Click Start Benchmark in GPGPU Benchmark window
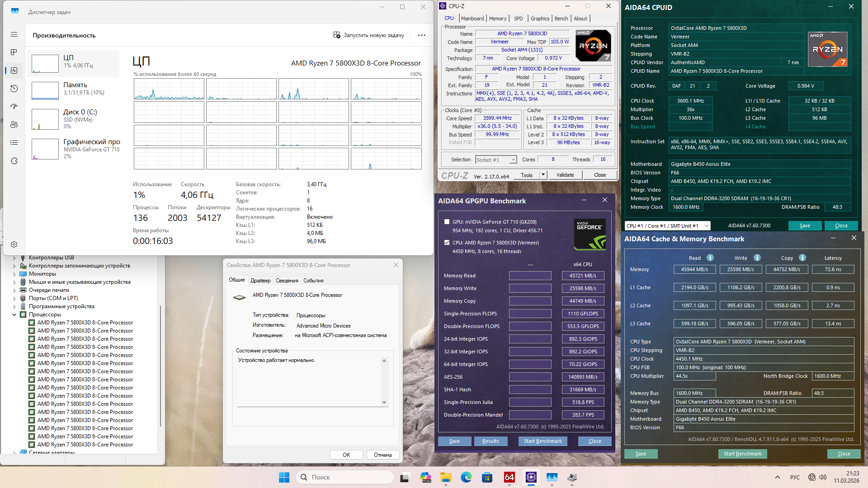 click(543, 441)
